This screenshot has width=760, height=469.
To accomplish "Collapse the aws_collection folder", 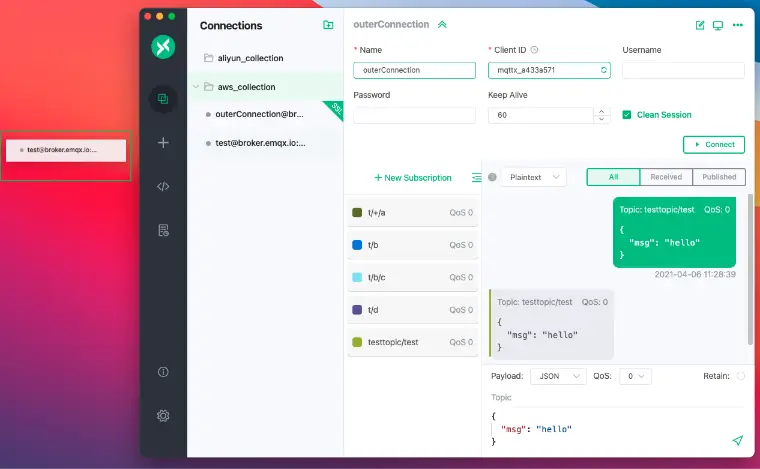I will pos(195,87).
